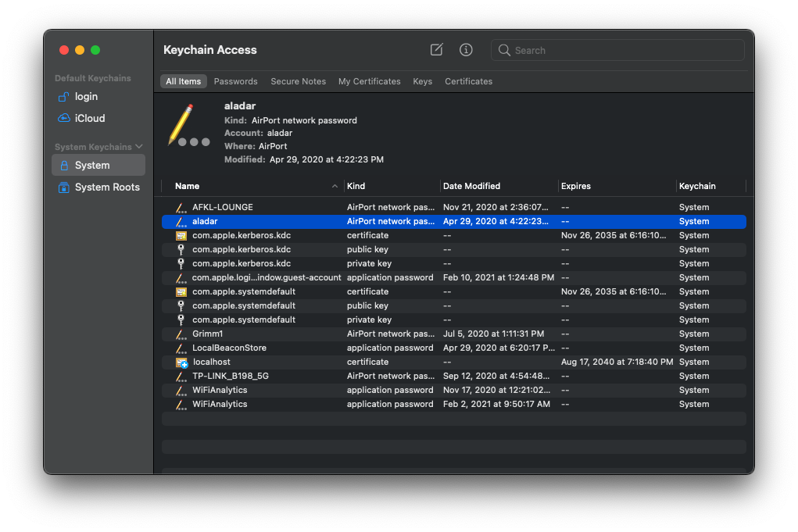The width and height of the screenshot is (798, 532).
Task: Show the All Items category
Action: click(184, 81)
